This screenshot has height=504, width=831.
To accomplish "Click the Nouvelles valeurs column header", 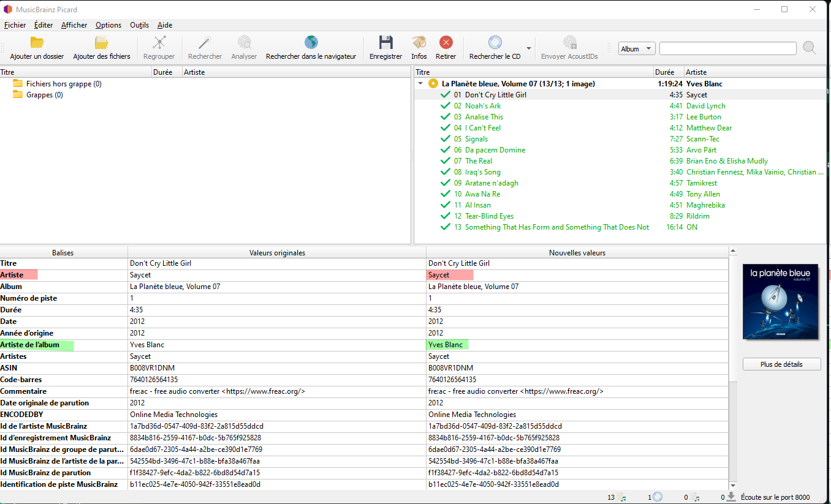I will coord(577,252).
